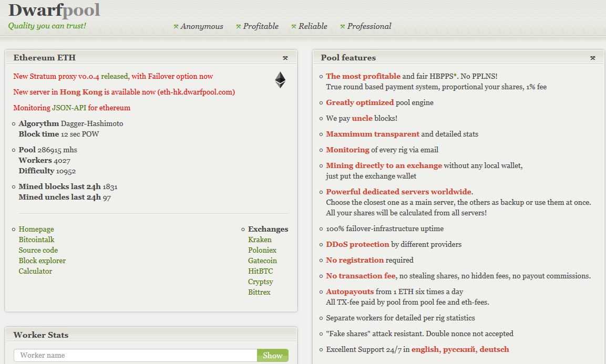Click the Worker Stats panel header

151,335
